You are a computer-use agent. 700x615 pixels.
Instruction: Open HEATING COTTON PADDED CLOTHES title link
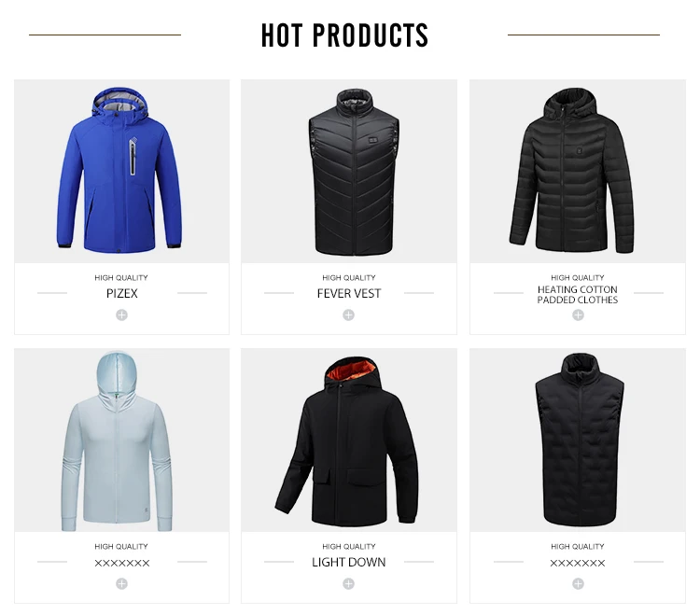(x=578, y=295)
